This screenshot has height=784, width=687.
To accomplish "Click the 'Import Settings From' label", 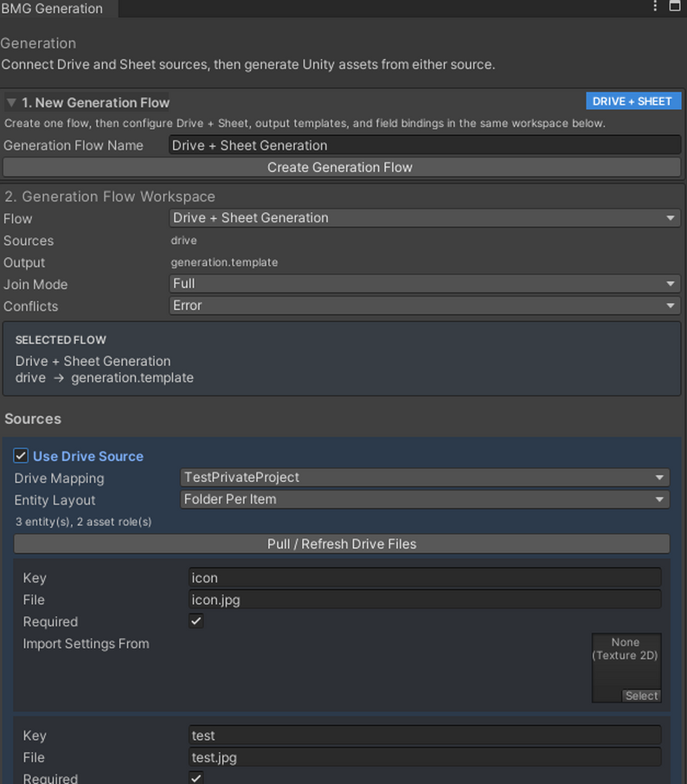I will pos(86,644).
